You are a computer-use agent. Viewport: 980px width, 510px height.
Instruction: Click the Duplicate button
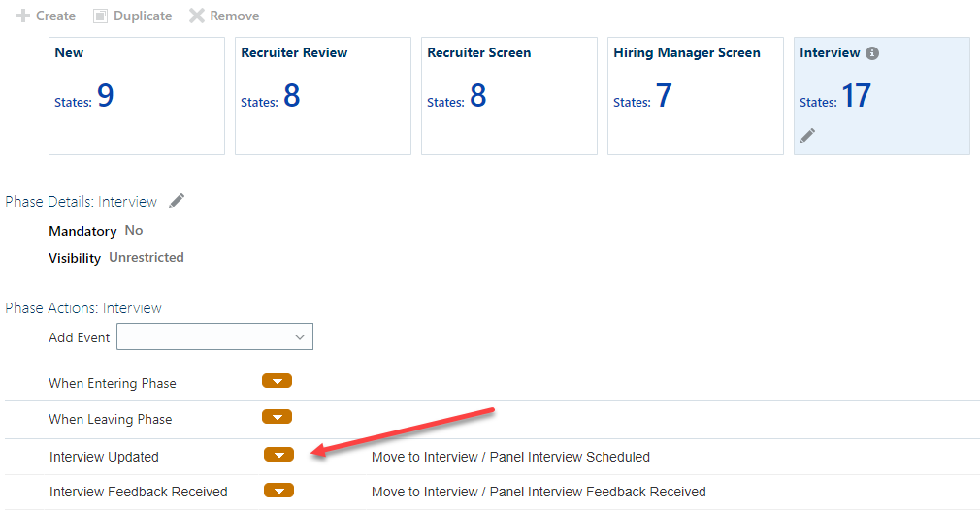pyautogui.click(x=133, y=16)
